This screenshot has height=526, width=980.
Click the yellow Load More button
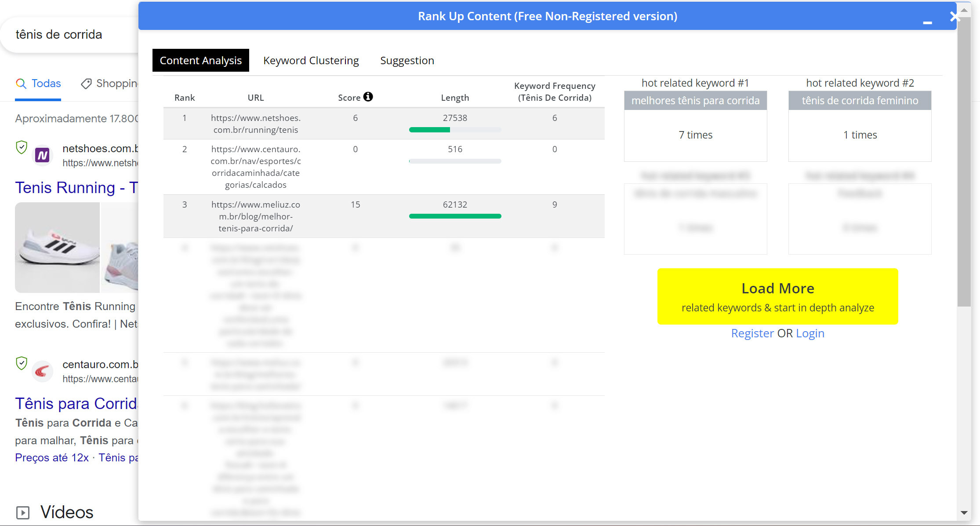[777, 296]
